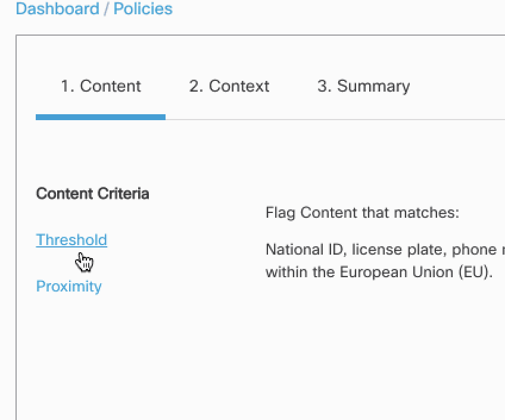
Task: Select Proximity below the Threshold link
Action: coord(68,286)
